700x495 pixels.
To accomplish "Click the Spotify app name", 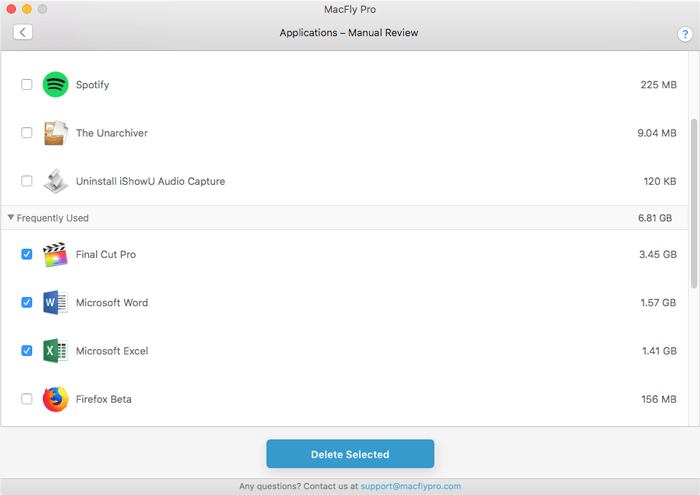I will pos(92,85).
